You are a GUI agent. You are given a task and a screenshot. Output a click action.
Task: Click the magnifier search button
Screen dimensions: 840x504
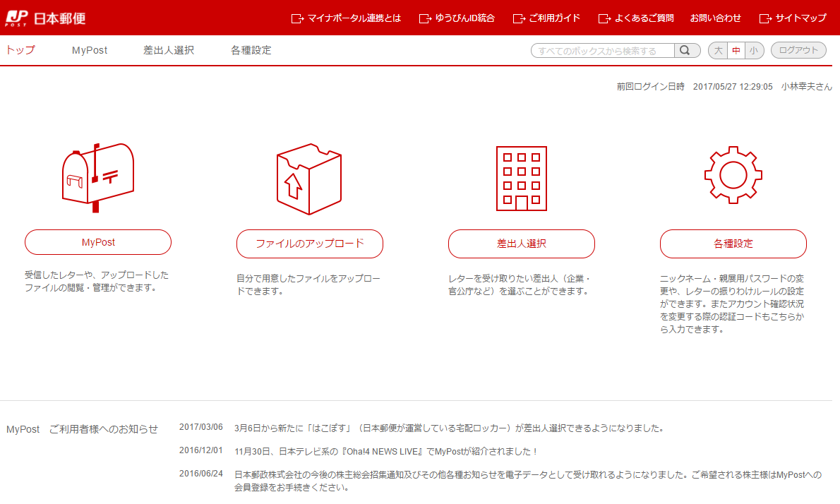685,50
